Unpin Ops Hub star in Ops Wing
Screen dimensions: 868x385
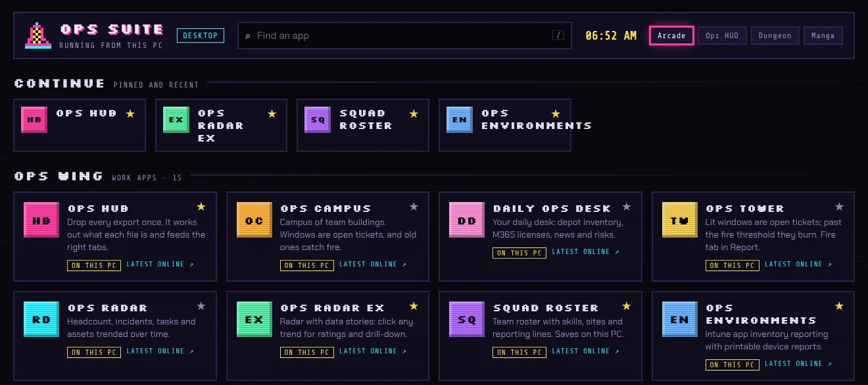(x=201, y=207)
